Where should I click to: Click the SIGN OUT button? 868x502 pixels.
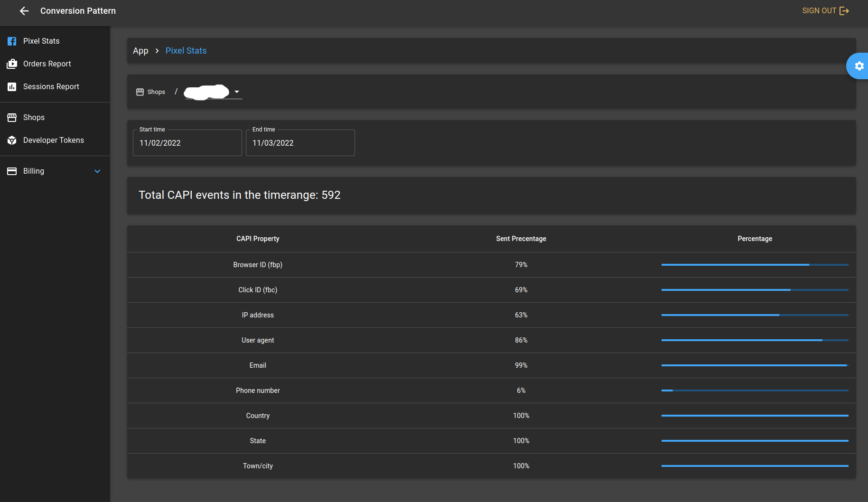(x=825, y=11)
